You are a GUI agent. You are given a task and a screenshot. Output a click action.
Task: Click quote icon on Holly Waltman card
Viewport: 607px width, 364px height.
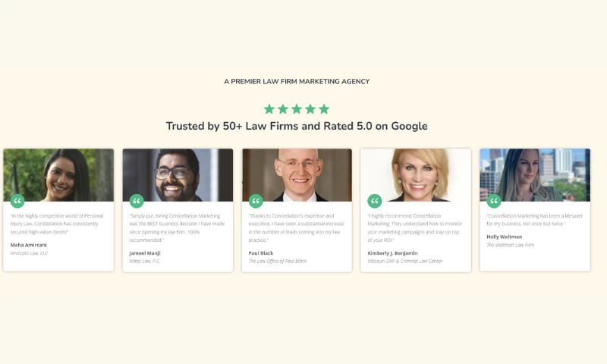click(x=494, y=201)
